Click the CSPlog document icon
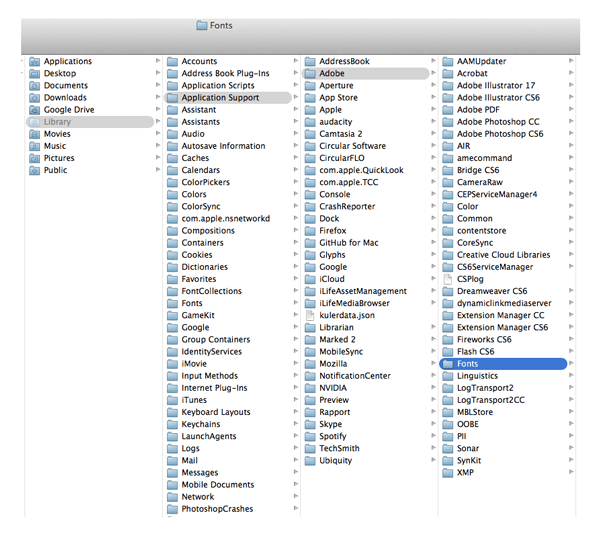 447,279
